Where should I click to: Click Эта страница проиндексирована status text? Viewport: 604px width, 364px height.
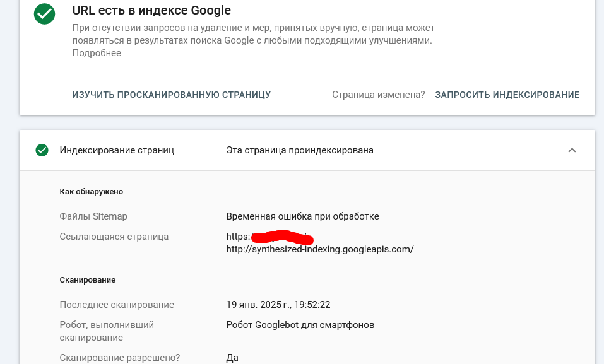pyautogui.click(x=300, y=150)
